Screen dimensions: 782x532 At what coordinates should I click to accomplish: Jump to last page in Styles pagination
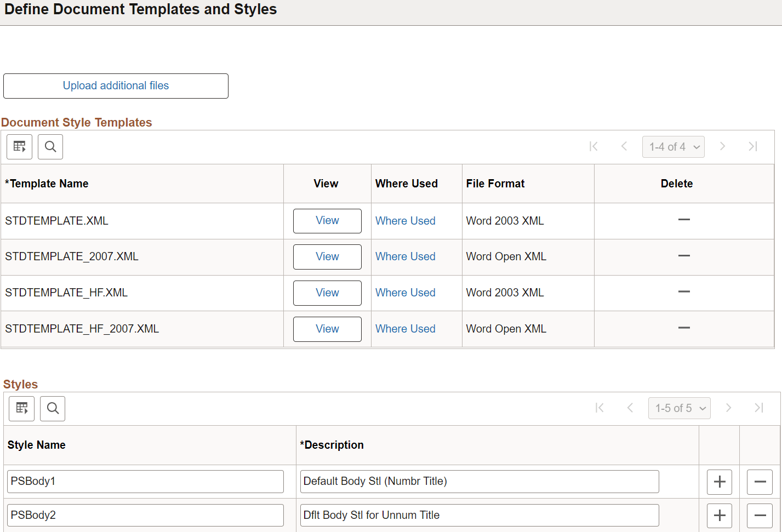(758, 408)
